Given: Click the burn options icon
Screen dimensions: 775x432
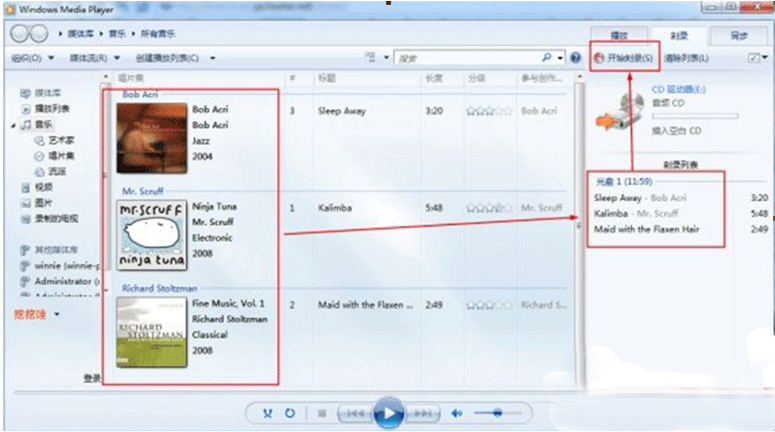Looking at the screenshot, I should pyautogui.click(x=753, y=58).
